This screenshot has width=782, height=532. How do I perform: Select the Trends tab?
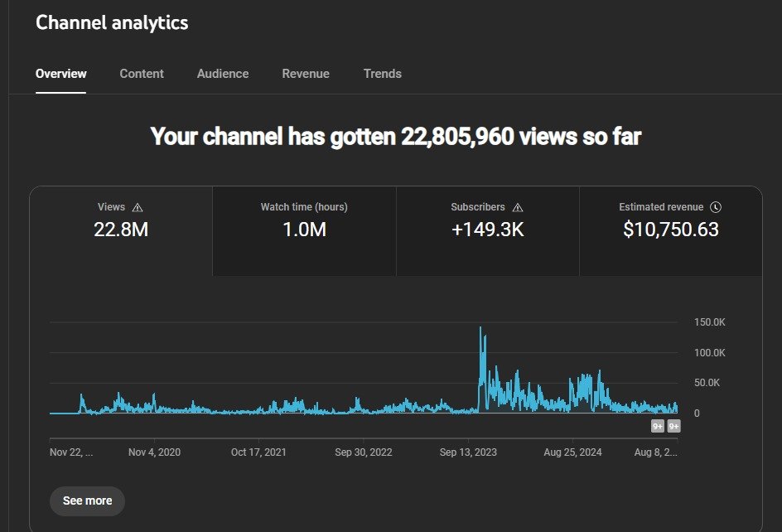tap(382, 74)
